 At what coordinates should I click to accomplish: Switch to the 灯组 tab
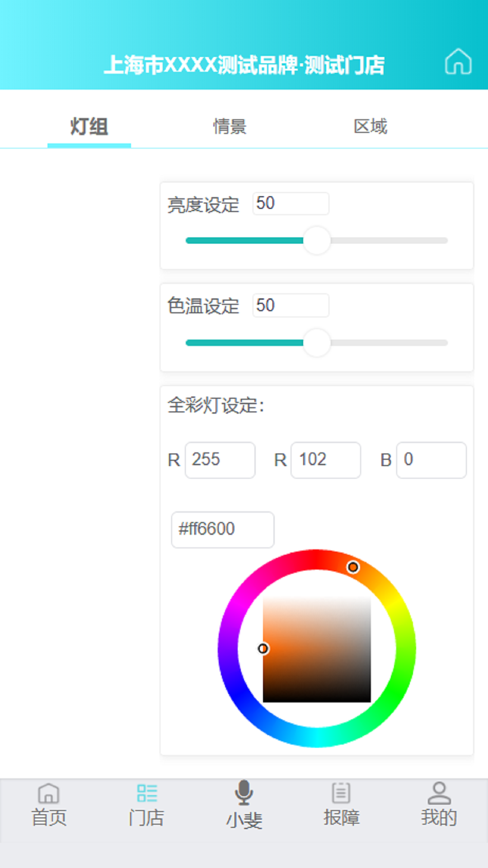coord(89,127)
